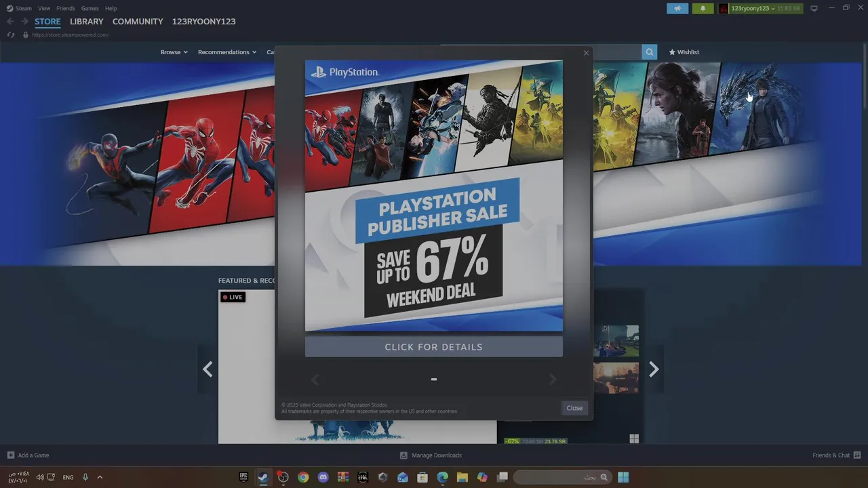Click the store search magnifier button
Screen dimensions: 868x488
[x=650, y=52]
